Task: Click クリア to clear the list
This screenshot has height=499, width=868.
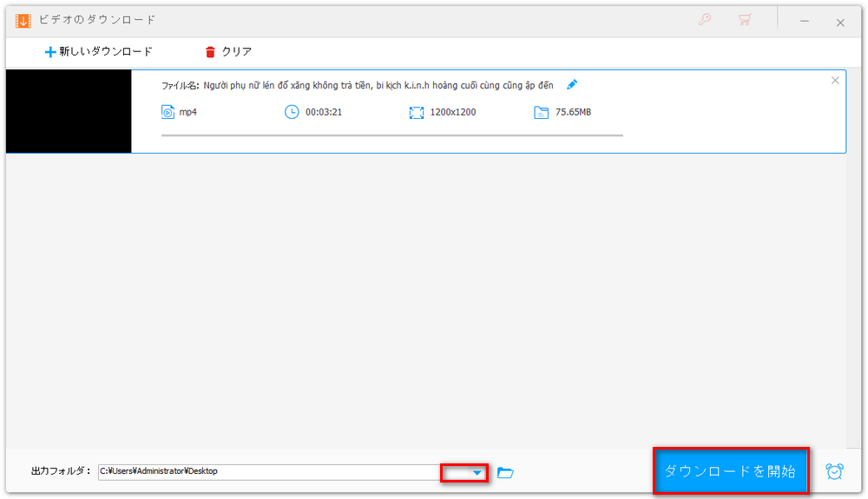Action: pyautogui.click(x=228, y=52)
